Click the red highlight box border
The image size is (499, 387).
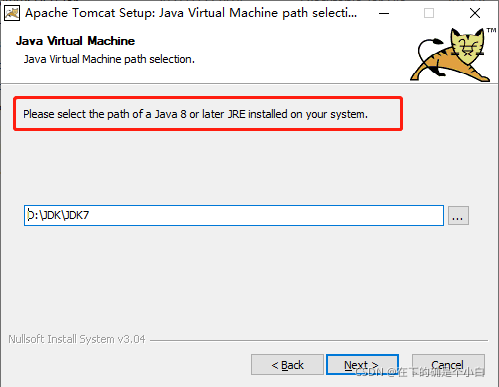[208, 98]
